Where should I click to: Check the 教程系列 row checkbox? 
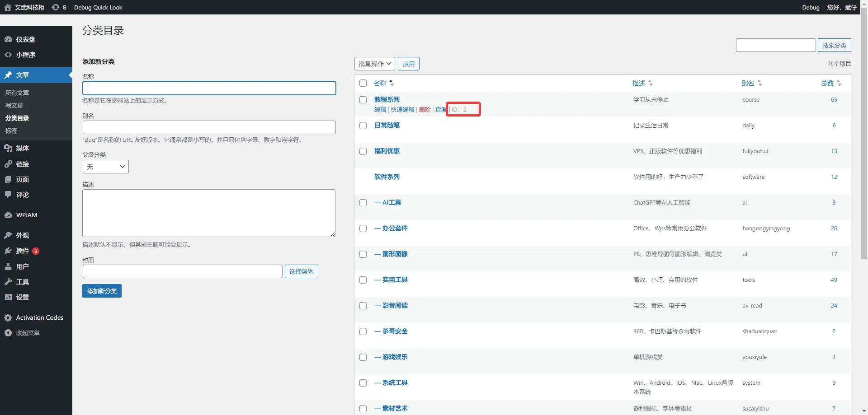pos(363,100)
